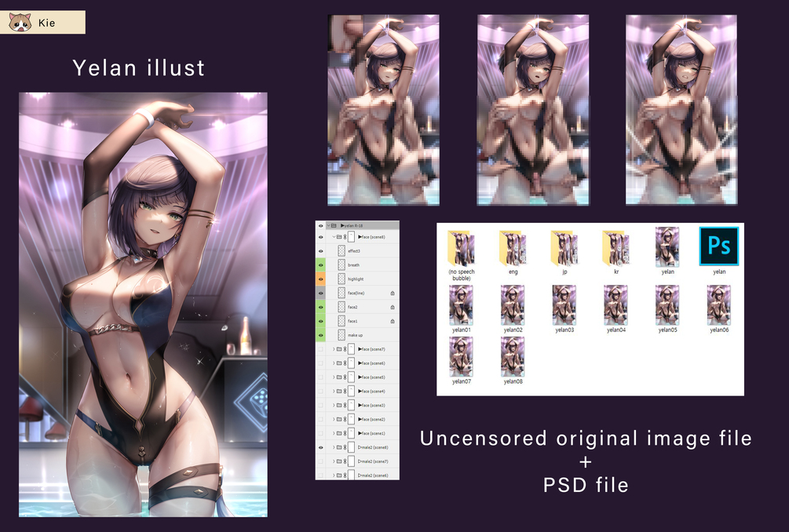
Task: Select the yelan07 image file
Action: [x=461, y=360]
